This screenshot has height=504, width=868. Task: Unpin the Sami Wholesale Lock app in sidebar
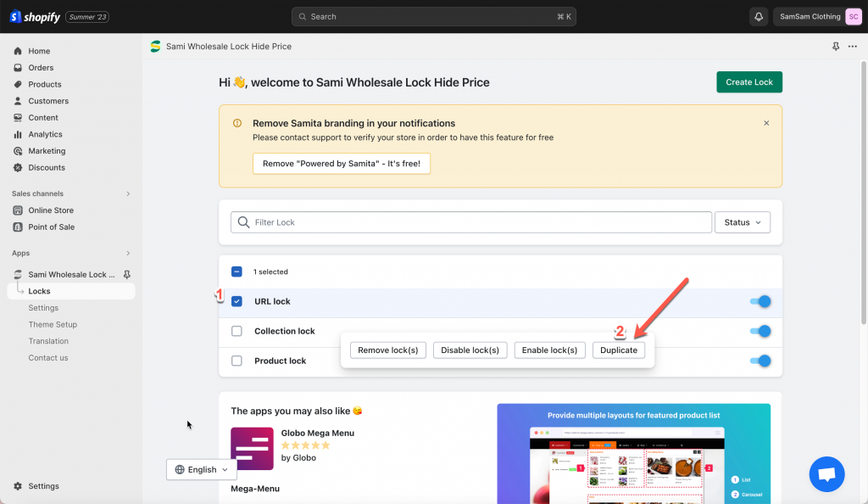(127, 275)
